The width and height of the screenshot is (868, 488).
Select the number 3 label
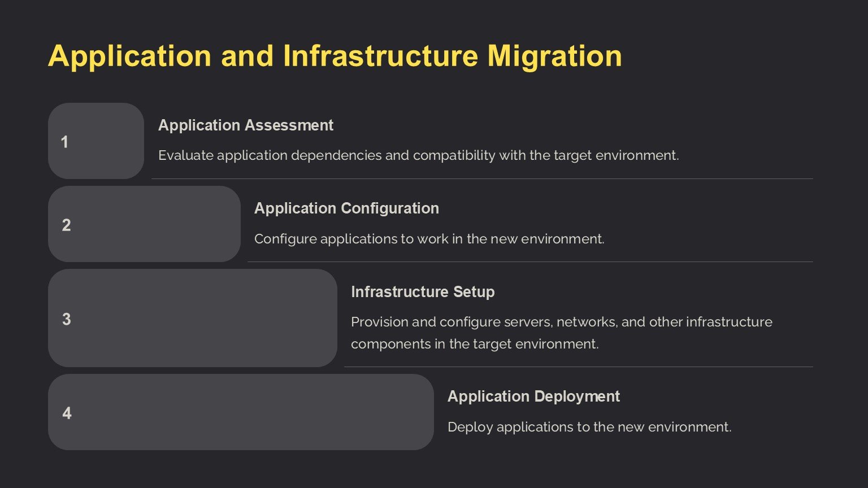tap(66, 319)
